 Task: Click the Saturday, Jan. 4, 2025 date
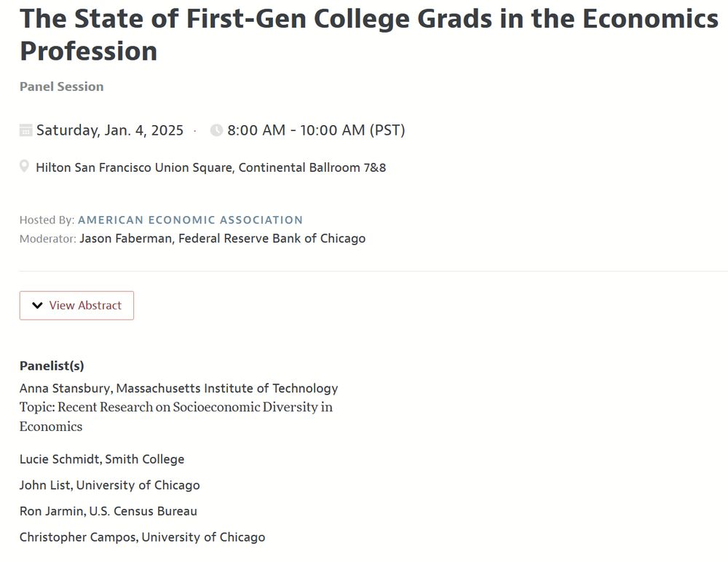110,130
